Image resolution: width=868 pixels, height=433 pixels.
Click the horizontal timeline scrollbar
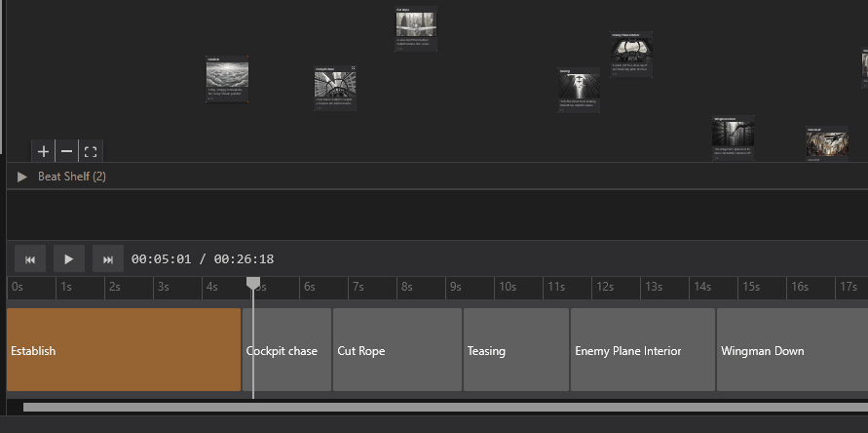tap(438, 407)
